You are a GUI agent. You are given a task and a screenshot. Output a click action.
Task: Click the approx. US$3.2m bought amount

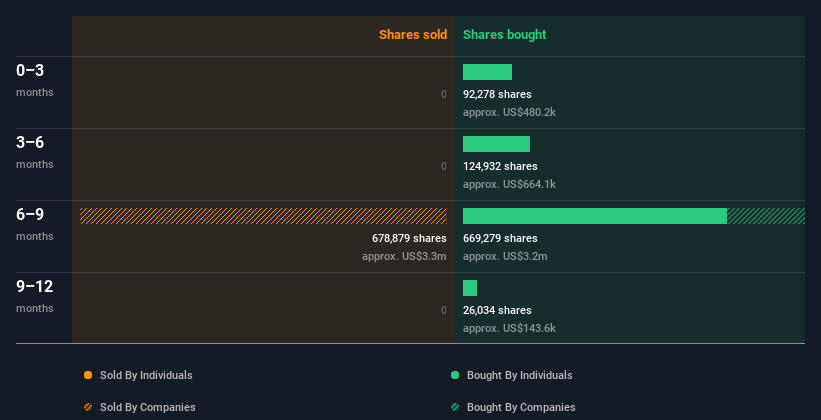(x=505, y=256)
